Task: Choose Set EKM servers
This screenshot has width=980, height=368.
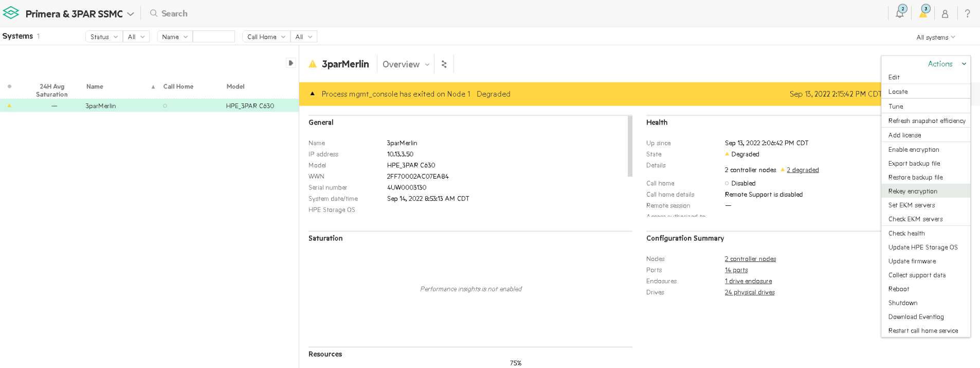Action: click(x=925, y=205)
